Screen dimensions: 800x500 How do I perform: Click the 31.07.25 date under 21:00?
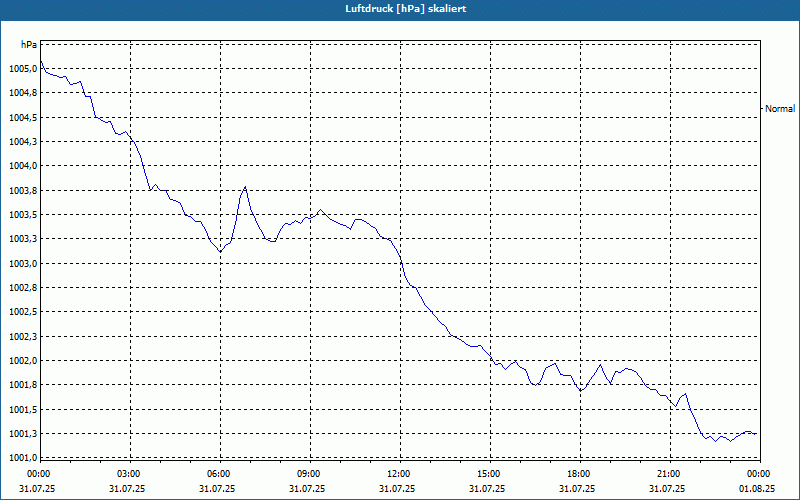click(667, 488)
